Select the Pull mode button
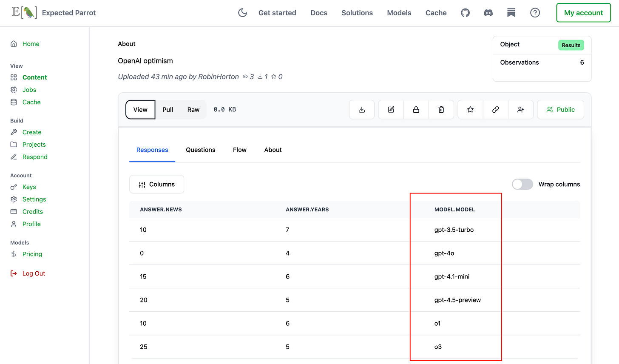Image resolution: width=619 pixels, height=364 pixels. [168, 110]
